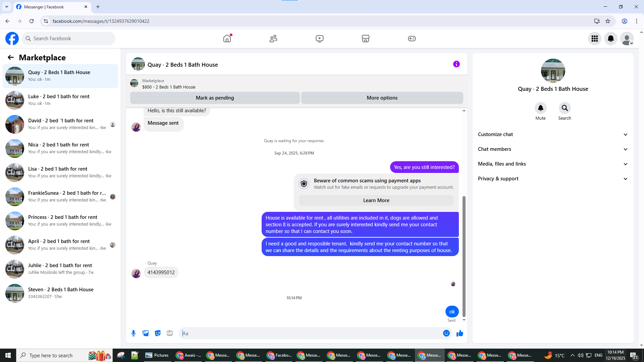Open the GIF picker icon
644x362 pixels.
pos(170,333)
